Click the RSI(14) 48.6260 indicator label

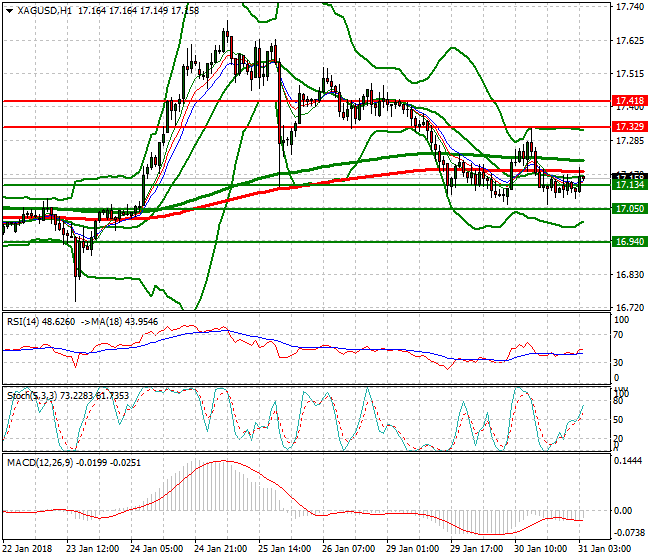pyautogui.click(x=41, y=322)
